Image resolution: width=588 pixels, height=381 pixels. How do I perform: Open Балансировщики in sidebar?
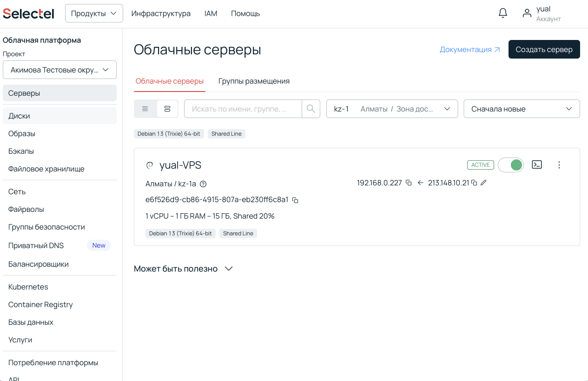[x=59, y=264]
